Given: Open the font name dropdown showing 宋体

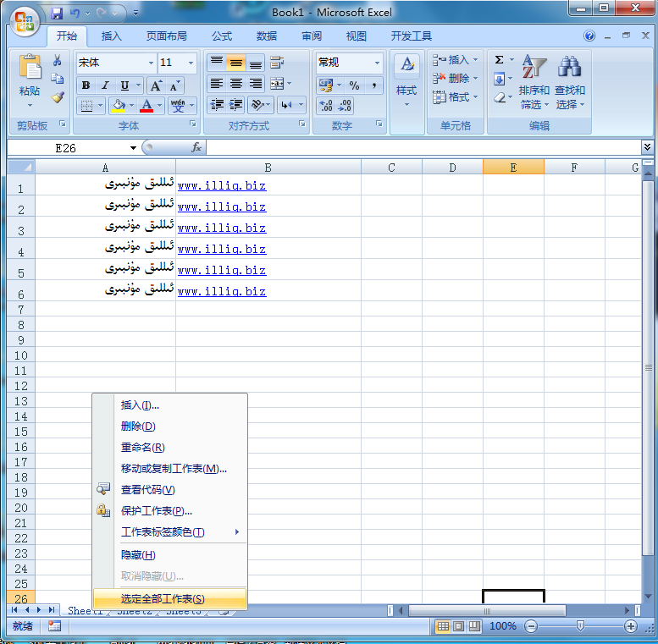Looking at the screenshot, I should 152,63.
